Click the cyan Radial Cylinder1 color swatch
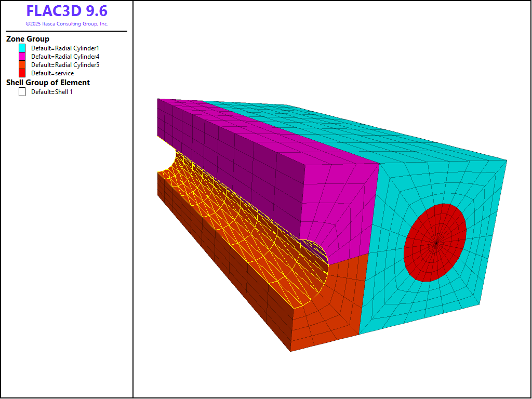532x399 pixels. (22, 48)
